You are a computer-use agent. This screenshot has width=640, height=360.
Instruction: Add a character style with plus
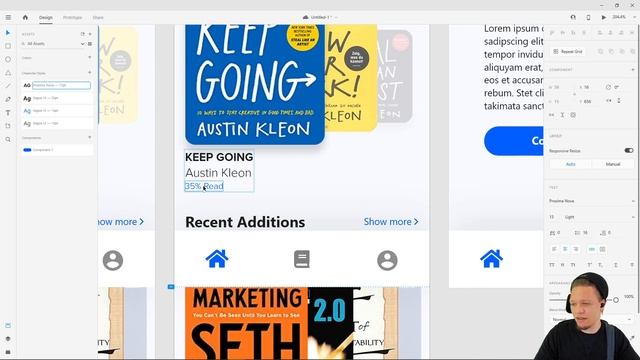tap(90, 73)
